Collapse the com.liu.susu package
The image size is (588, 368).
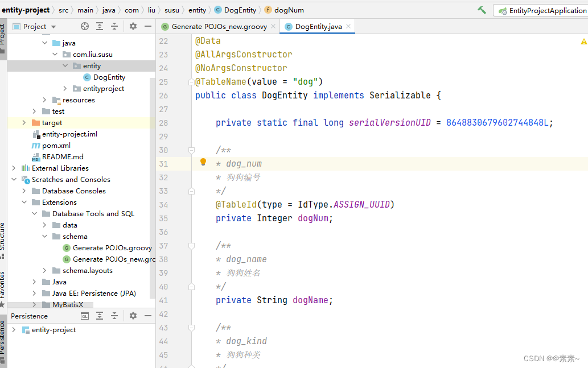pyautogui.click(x=55, y=55)
